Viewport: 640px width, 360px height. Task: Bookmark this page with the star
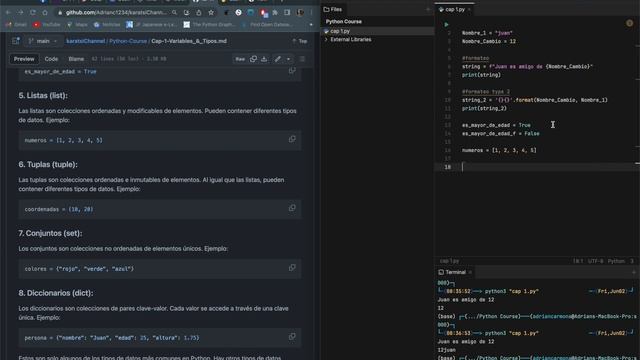point(211,13)
